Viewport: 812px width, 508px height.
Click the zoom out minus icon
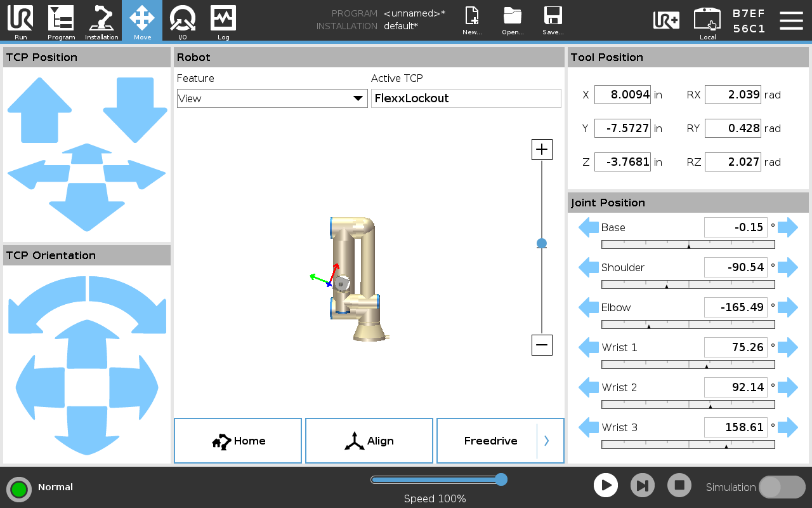pos(542,345)
